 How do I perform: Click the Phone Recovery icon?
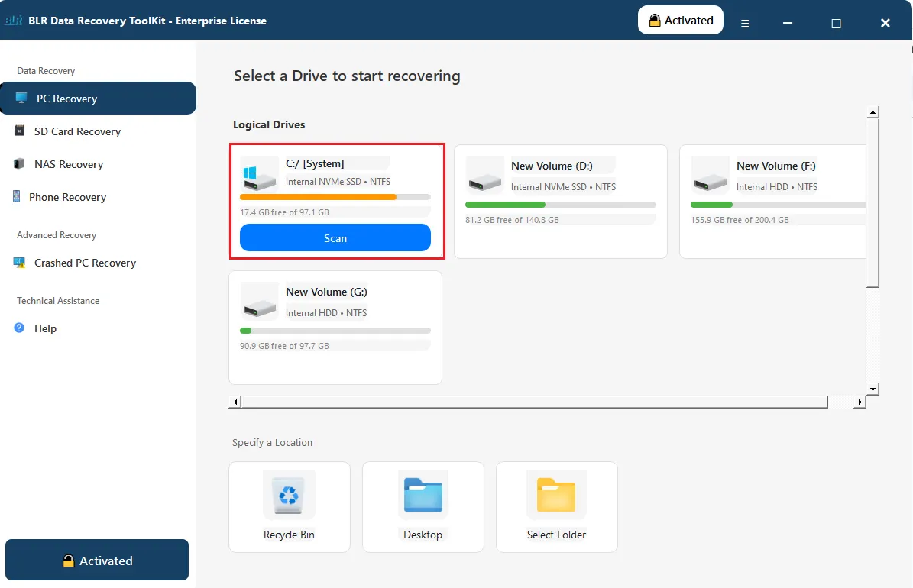point(17,197)
